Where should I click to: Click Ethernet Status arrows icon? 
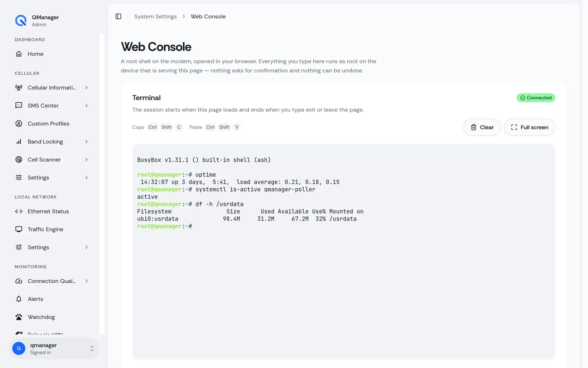[x=19, y=211]
